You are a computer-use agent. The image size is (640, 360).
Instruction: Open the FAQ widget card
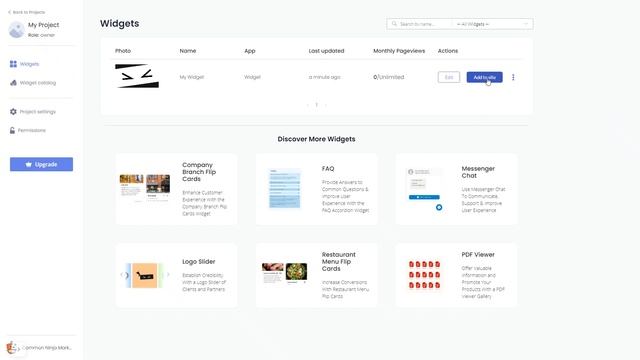316,189
